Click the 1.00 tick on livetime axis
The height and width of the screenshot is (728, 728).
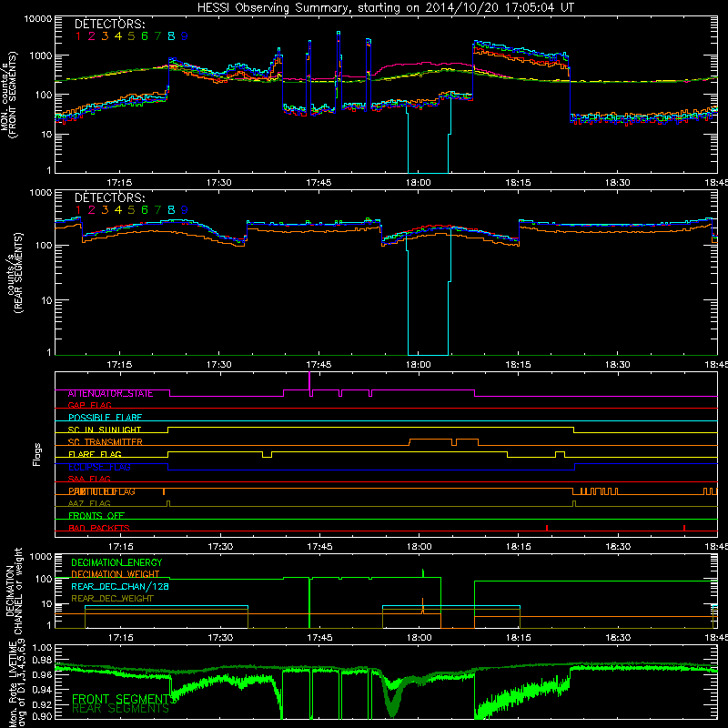(43, 647)
